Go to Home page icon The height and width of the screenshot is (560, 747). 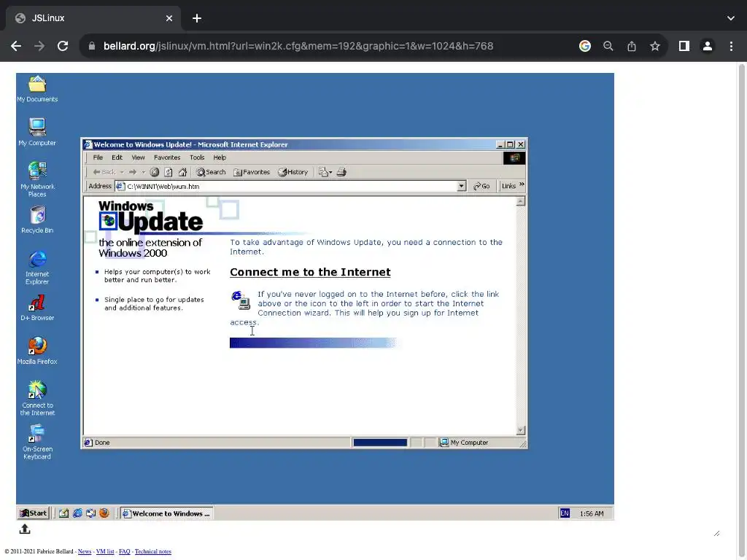coord(182,172)
